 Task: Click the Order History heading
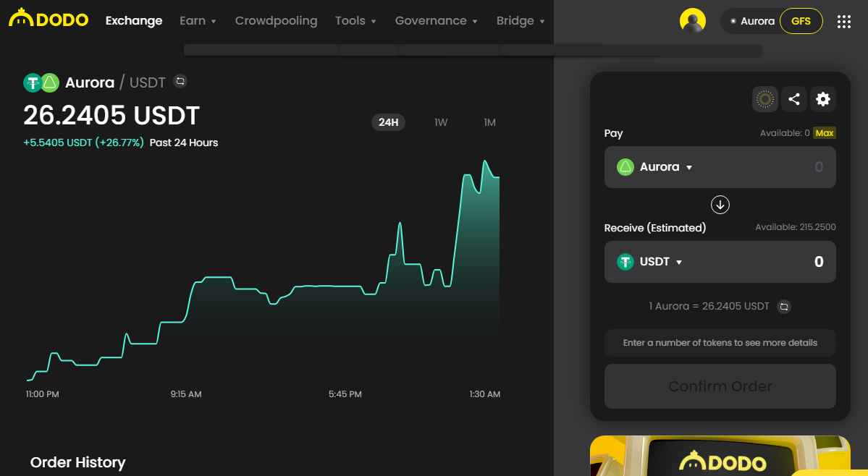[77, 462]
